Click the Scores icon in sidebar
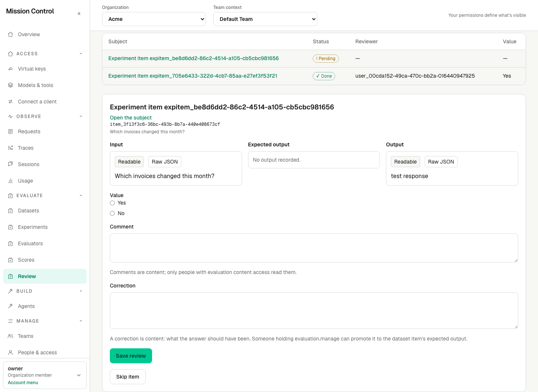The width and height of the screenshot is (538, 392). tap(10, 260)
